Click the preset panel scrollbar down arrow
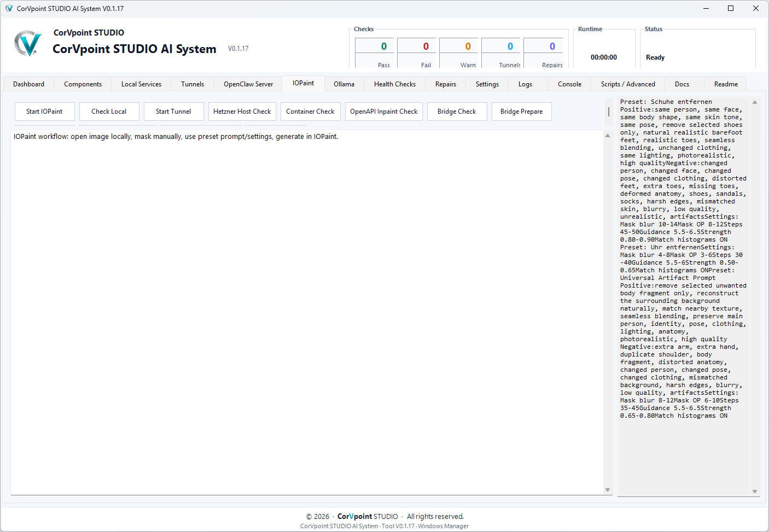The height and width of the screenshot is (532, 769). coord(755,492)
